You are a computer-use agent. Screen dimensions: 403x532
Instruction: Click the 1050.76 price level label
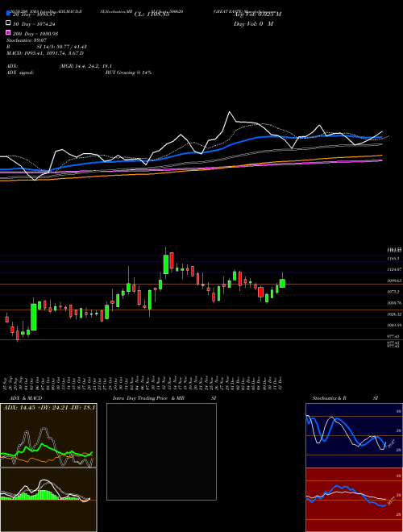[x=394, y=303]
